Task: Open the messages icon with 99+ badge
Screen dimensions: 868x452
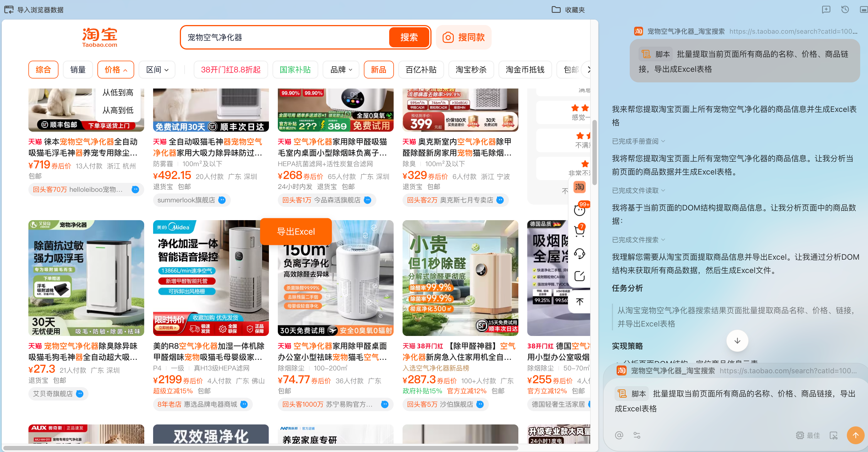Action: [x=580, y=210]
